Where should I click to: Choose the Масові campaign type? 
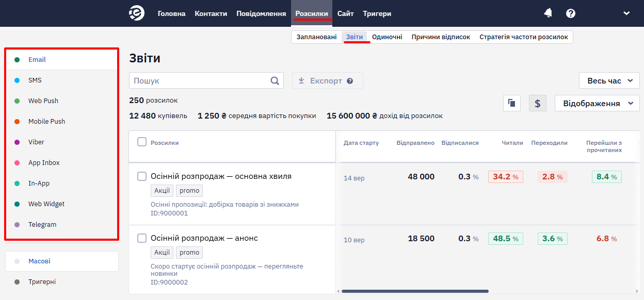point(62,261)
